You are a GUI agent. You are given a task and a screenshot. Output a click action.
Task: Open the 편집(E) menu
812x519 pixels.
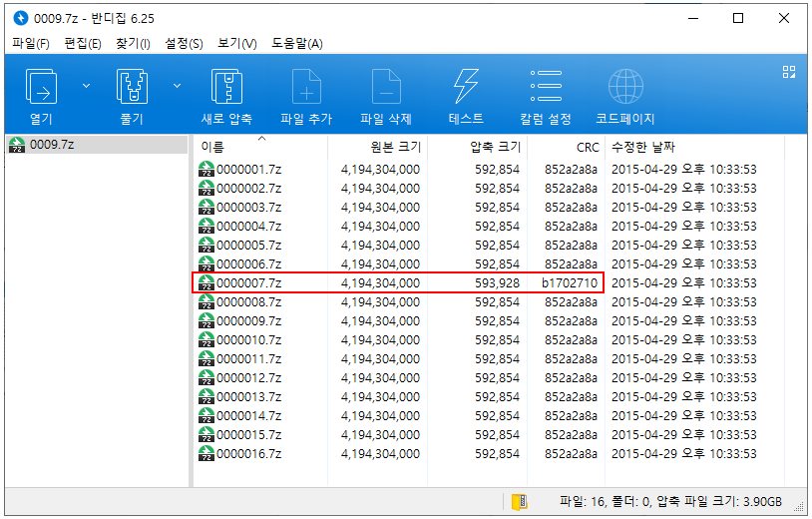pyautogui.click(x=83, y=44)
